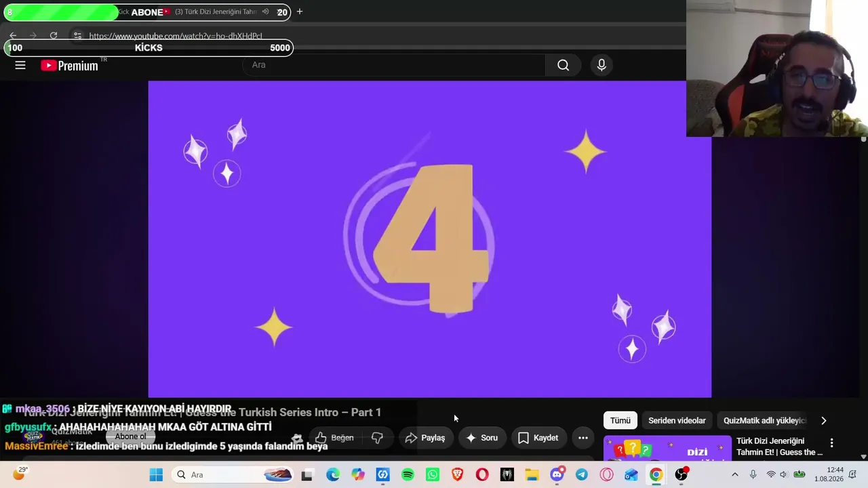Open the recommended Türk Dizi Jeneriğini thumbnail
The image size is (868, 488).
tap(667, 449)
